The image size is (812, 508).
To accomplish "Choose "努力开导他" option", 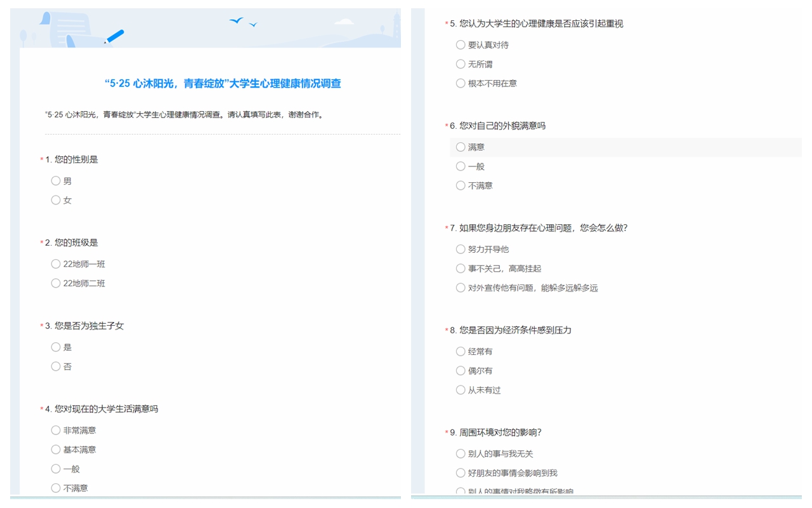I will (461, 250).
